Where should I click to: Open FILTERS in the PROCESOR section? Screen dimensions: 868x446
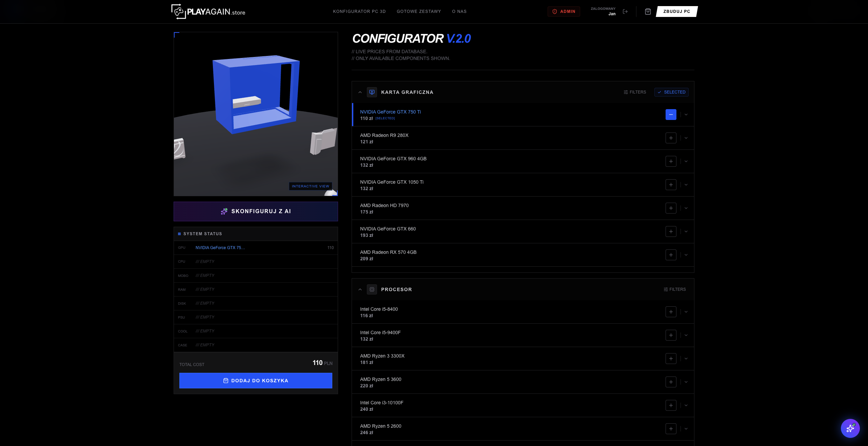pyautogui.click(x=675, y=289)
